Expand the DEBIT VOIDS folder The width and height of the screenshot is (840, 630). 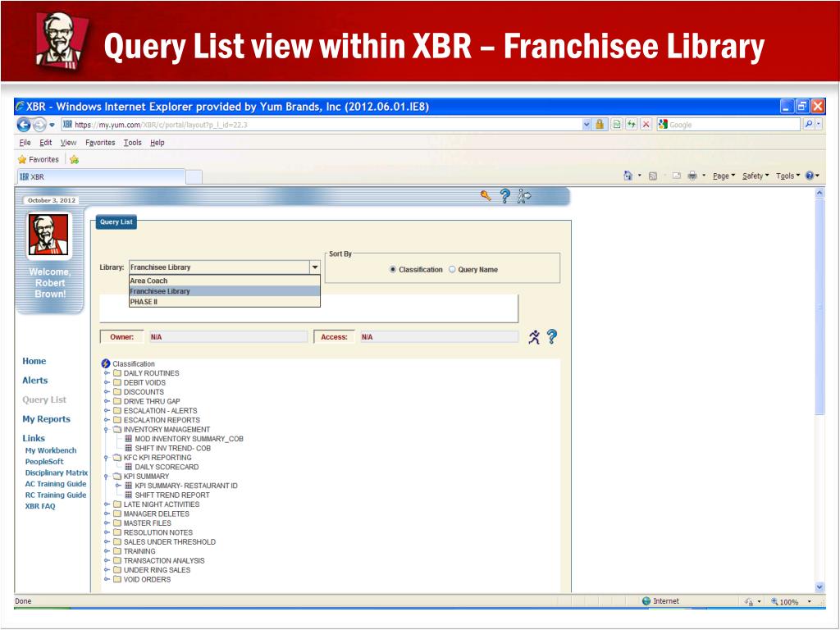click(107, 382)
